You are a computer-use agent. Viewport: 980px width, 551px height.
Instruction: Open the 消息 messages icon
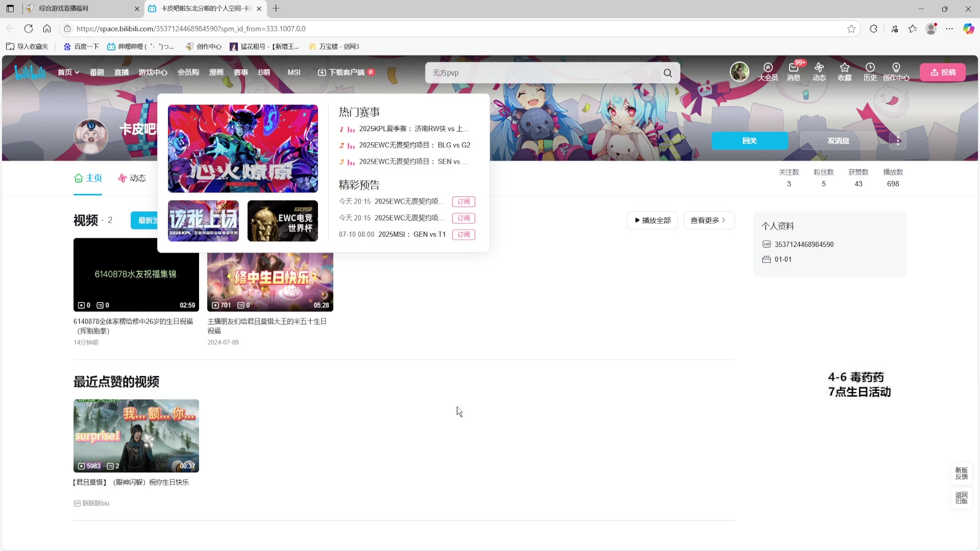pyautogui.click(x=793, y=72)
